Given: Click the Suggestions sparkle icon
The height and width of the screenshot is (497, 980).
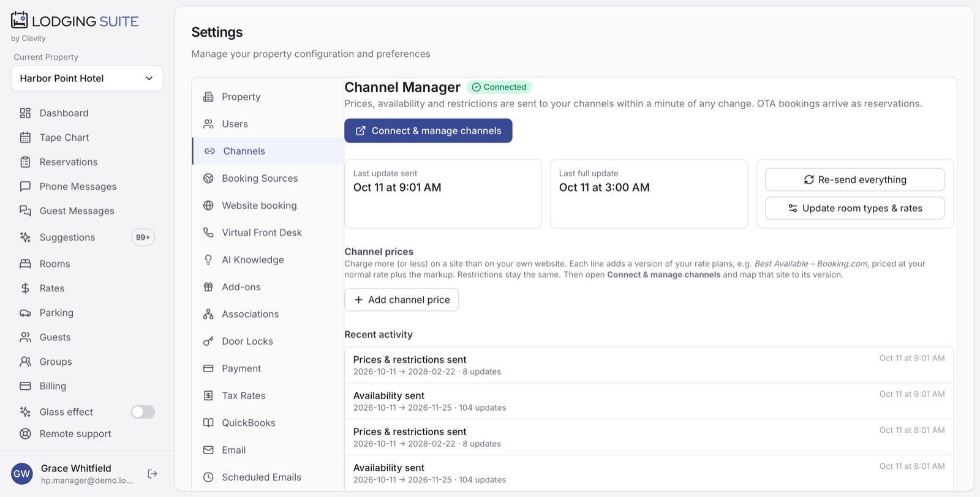Looking at the screenshot, I should point(25,237).
